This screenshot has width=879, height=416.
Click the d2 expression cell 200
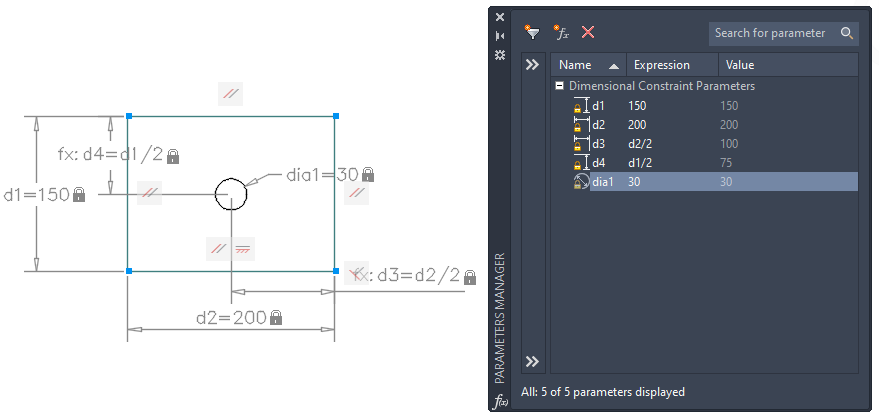pyautogui.click(x=637, y=125)
